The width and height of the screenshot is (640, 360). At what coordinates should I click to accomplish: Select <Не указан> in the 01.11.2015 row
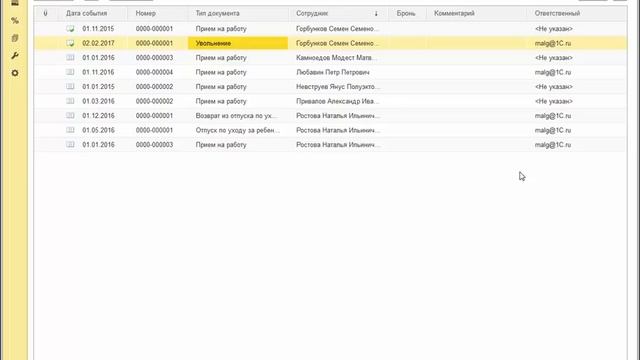[553, 29]
